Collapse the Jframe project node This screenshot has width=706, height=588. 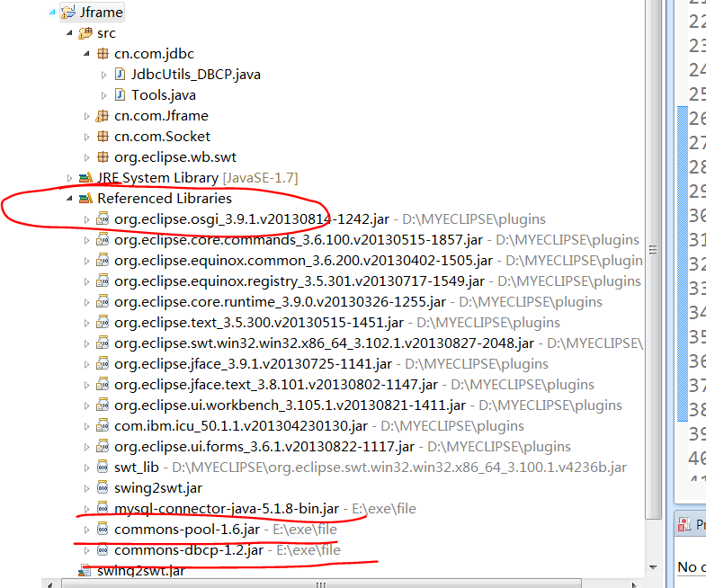click(x=52, y=13)
